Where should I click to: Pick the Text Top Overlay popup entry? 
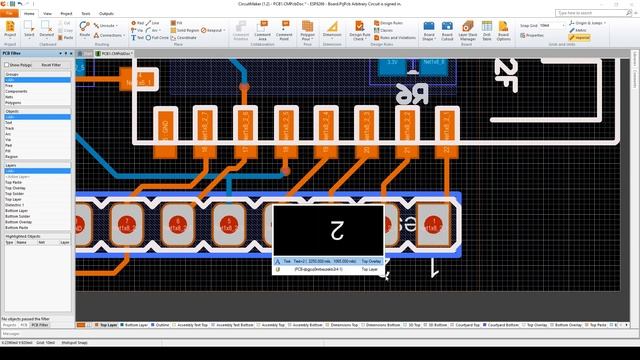tap(329, 261)
